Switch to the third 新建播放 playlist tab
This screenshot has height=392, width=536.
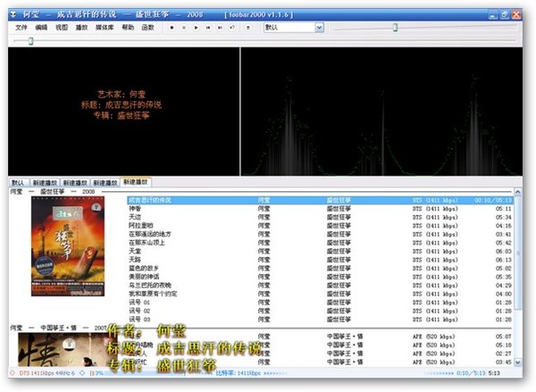click(105, 183)
